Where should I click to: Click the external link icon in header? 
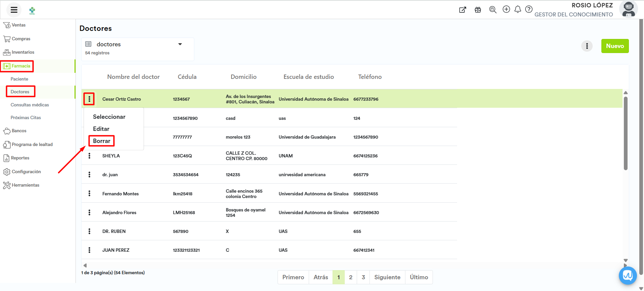462,10
